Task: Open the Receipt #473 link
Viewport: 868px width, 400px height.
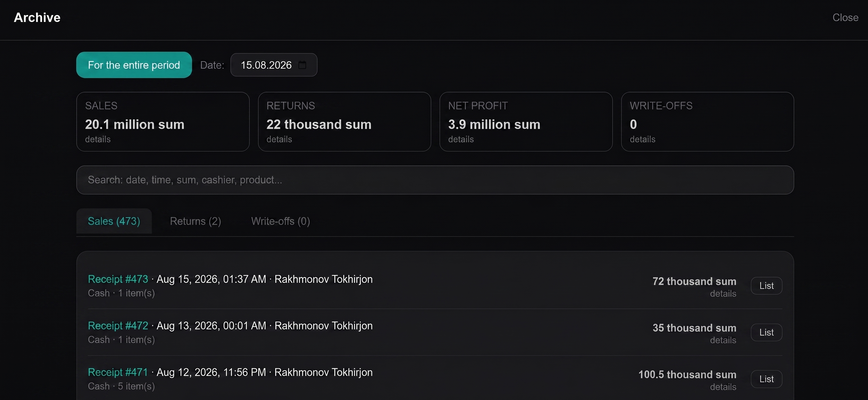Action: pyautogui.click(x=118, y=279)
